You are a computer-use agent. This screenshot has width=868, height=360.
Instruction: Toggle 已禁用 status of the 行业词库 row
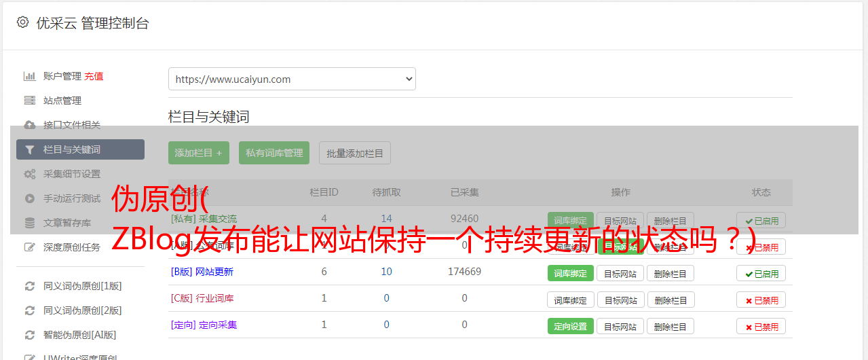pyautogui.click(x=761, y=300)
